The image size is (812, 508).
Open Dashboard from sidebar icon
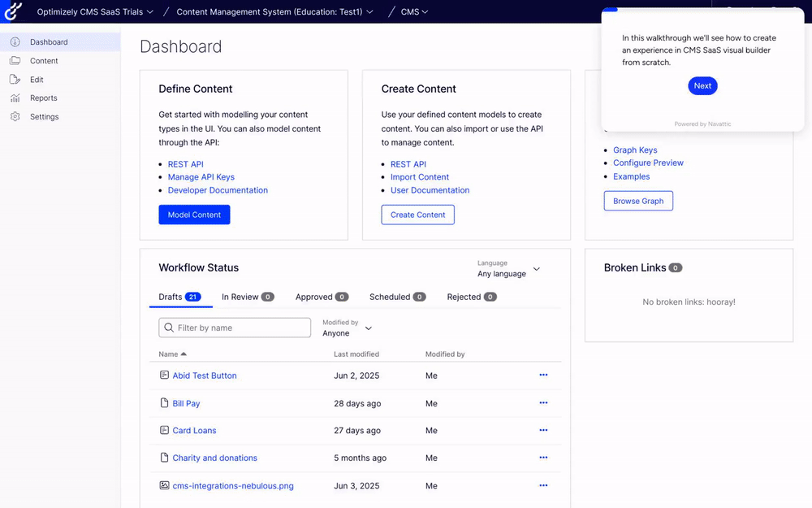15,42
